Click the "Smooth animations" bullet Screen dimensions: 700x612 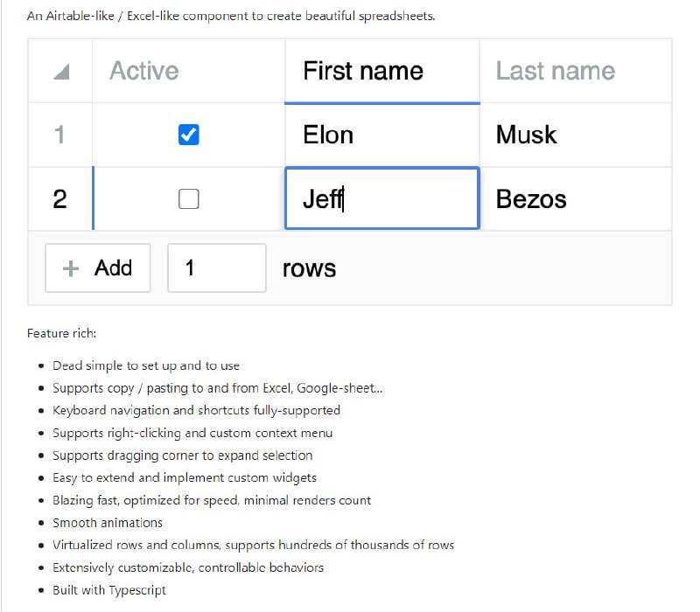tap(108, 523)
